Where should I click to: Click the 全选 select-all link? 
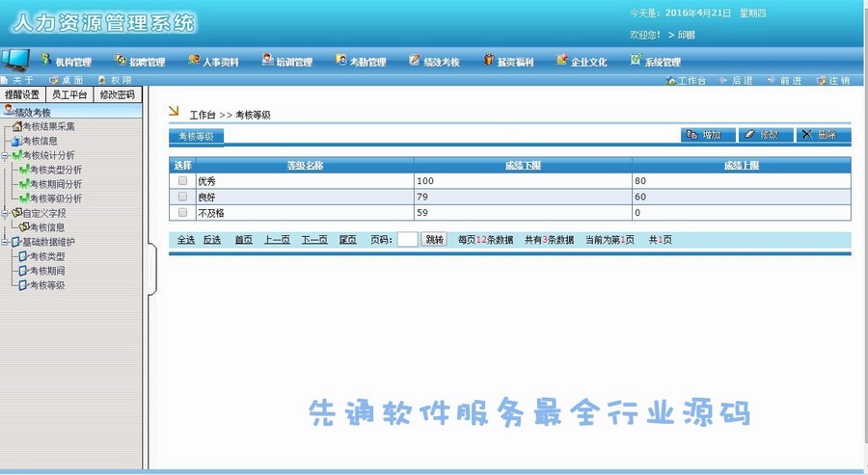pyautogui.click(x=186, y=240)
